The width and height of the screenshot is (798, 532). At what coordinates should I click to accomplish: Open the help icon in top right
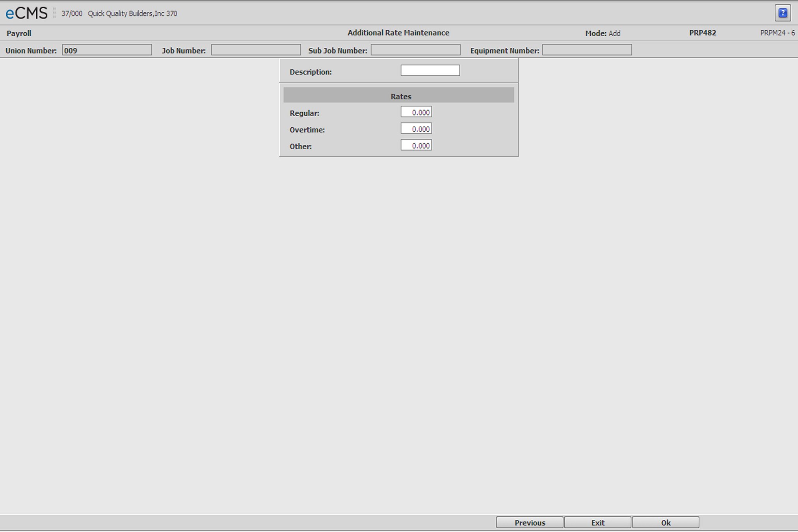tap(784, 13)
